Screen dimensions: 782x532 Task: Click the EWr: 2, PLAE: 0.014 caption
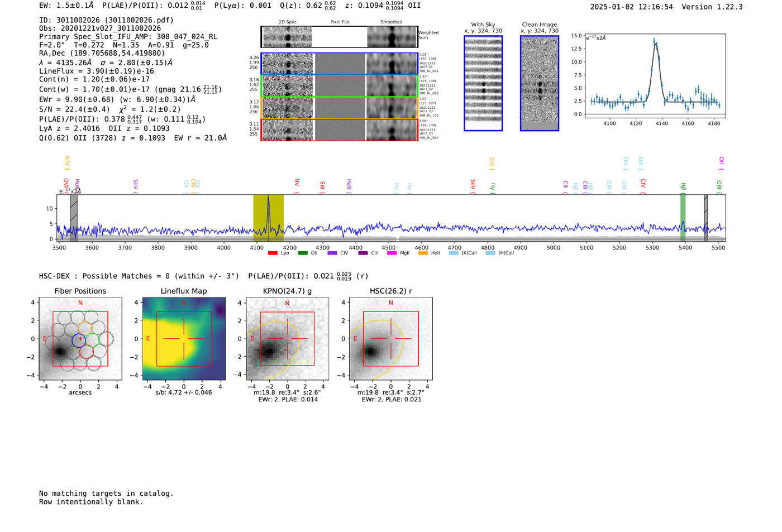click(x=288, y=400)
